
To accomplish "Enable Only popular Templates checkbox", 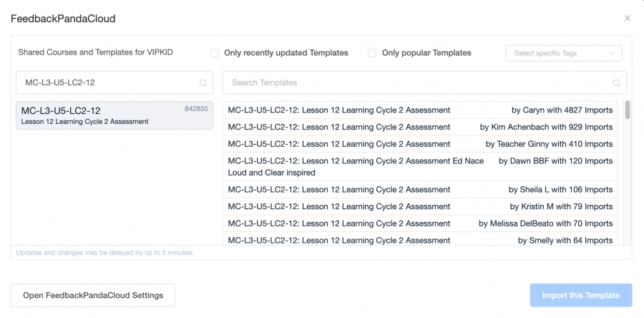I will [x=372, y=53].
